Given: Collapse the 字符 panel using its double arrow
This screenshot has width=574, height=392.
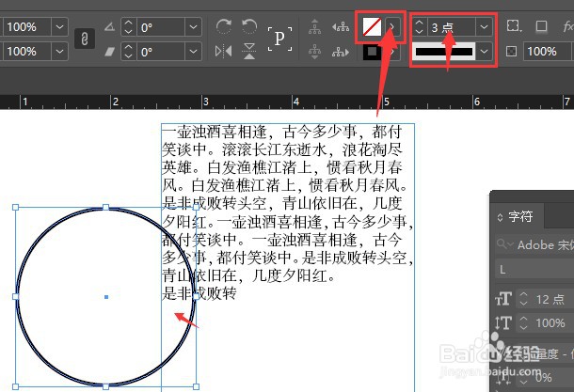Looking at the screenshot, I should [x=500, y=217].
